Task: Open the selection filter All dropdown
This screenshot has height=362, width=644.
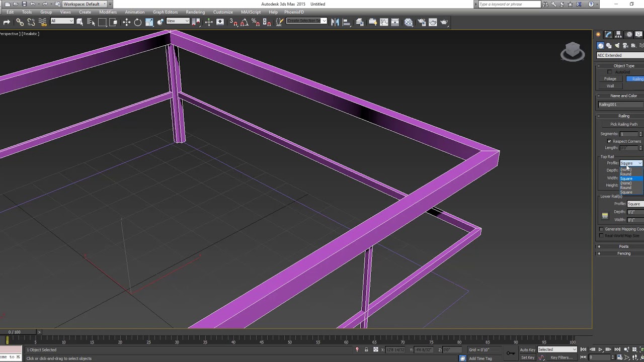Action: 62,21
